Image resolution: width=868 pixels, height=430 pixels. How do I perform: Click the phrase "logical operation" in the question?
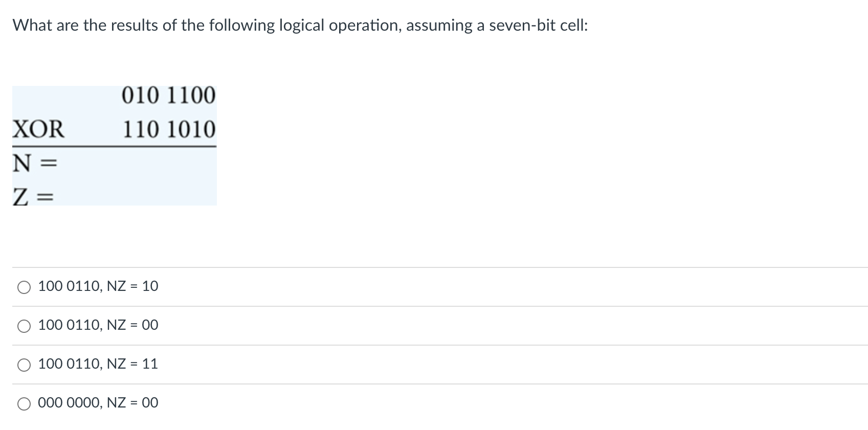point(339,26)
